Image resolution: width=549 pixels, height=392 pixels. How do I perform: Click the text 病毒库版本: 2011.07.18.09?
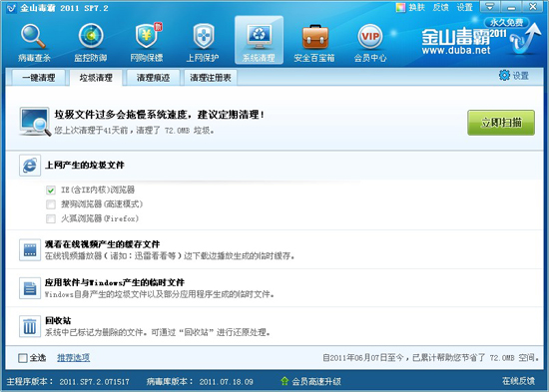[x=200, y=381]
